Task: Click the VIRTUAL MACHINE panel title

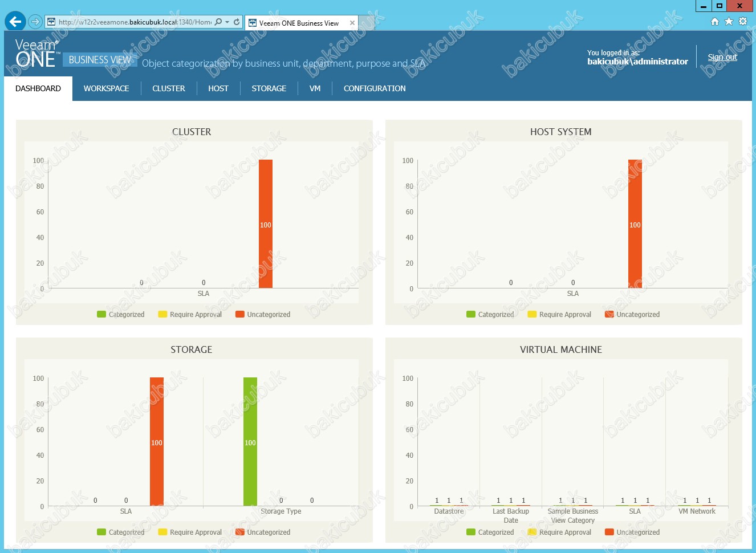Action: pos(561,349)
